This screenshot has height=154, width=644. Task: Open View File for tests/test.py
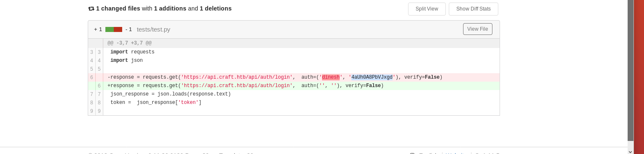point(477,29)
